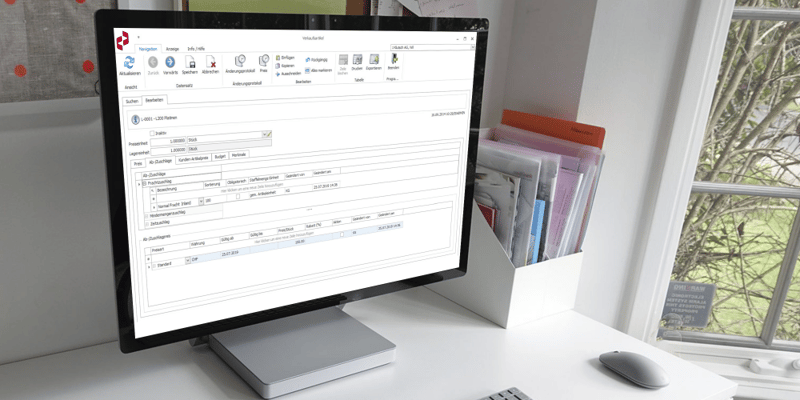
Task: Click the Preiseinheit quantity field
Action: click(x=168, y=140)
